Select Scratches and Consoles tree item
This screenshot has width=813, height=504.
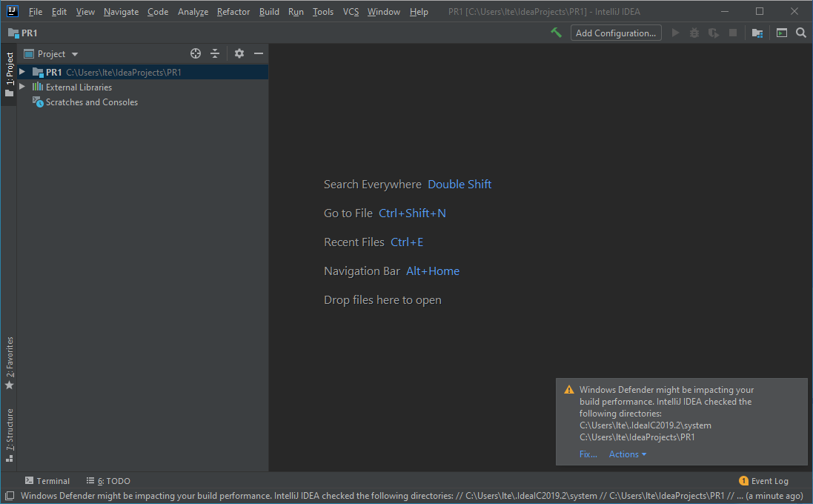[x=91, y=102]
